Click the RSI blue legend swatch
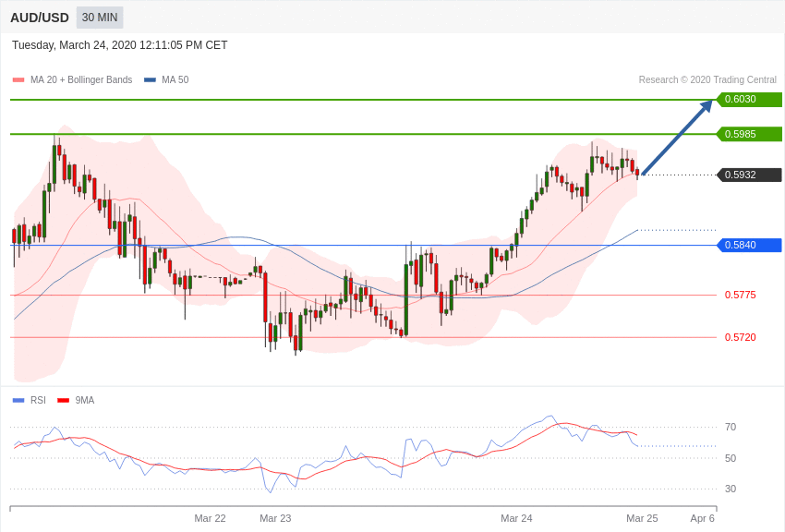785x532 pixels. pyautogui.click(x=18, y=400)
